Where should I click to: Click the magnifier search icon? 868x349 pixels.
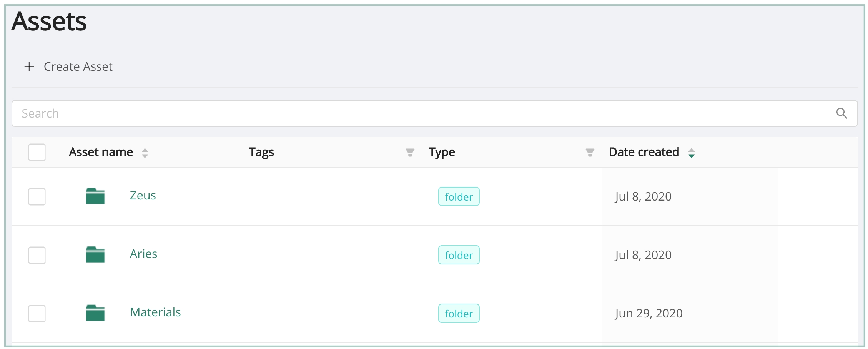pos(841,113)
